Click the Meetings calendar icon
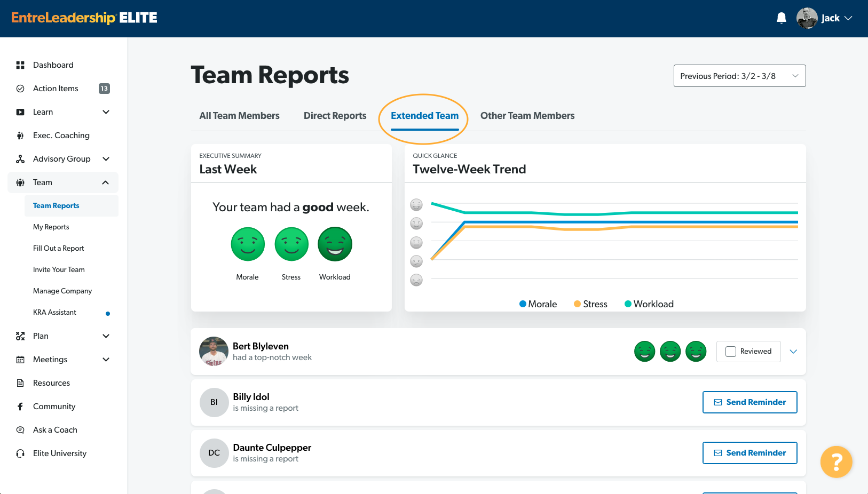The width and height of the screenshot is (868, 494). click(x=20, y=360)
